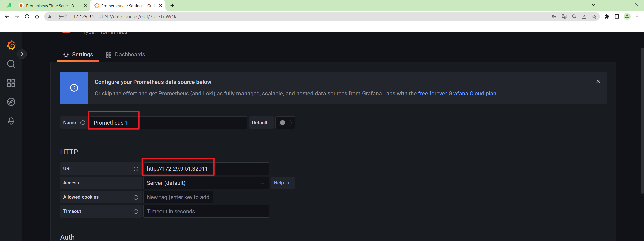The width and height of the screenshot is (644, 241).
Task: Open the tab search chevron dropdown
Action: click(593, 5)
